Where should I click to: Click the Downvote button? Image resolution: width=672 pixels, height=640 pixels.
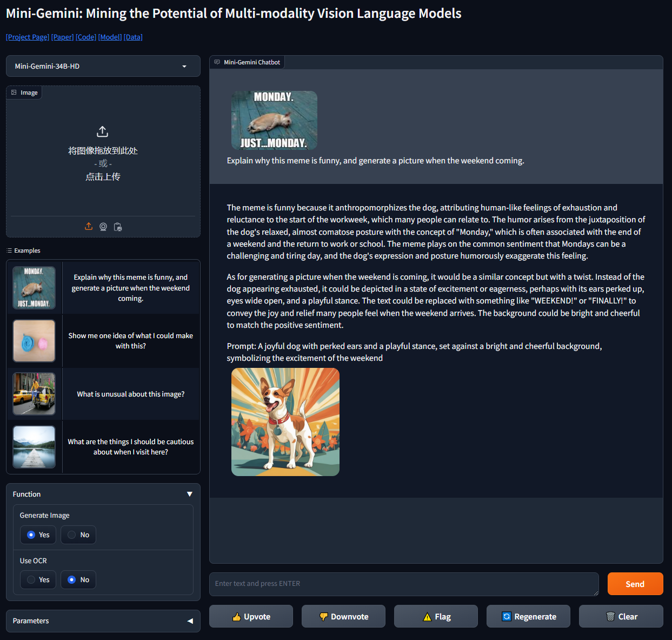click(x=343, y=616)
